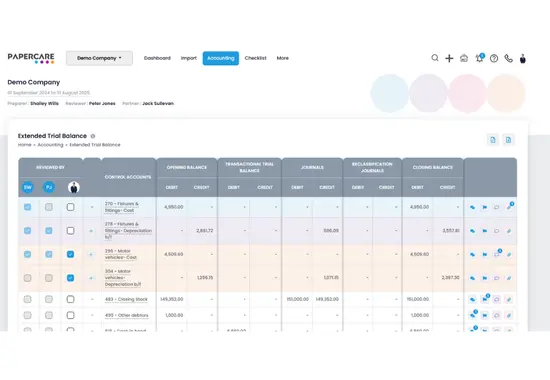This screenshot has height=380, width=550.
Task: Toggle PJ review checkbox for 278 Fixtures Depreciation
Action: (49, 231)
